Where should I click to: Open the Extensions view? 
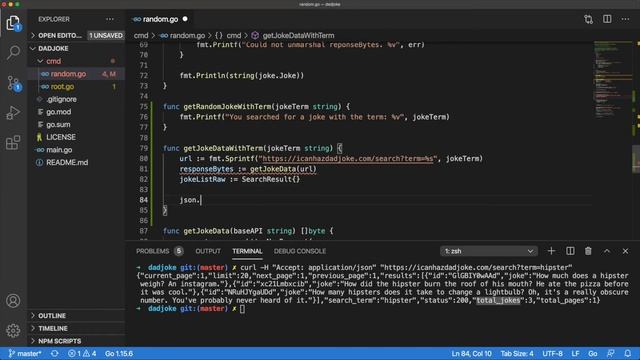(13, 142)
